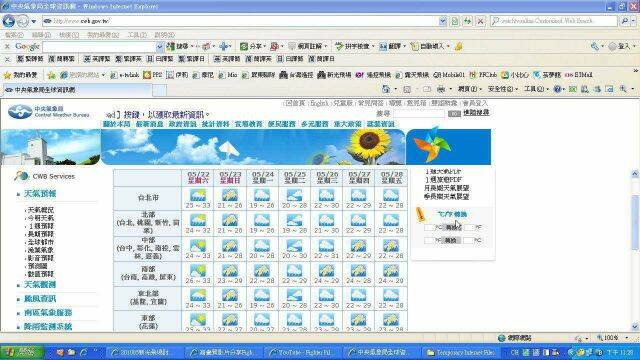Screen dimensions: 640x360
Task: Click the Central Weather Bureau logo
Action: (49, 111)
